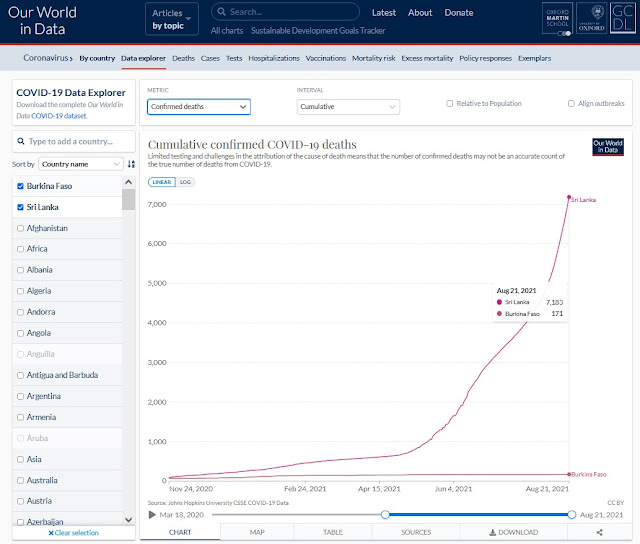Open the Vaccinations navigation item
Screen dimensions: 640x544
click(x=325, y=58)
